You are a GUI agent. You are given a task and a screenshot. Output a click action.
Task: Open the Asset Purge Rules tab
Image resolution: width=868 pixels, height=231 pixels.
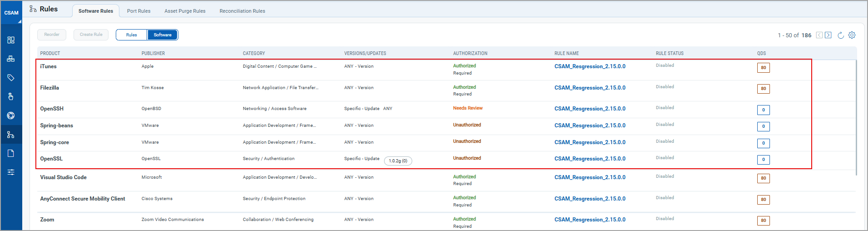coord(185,11)
